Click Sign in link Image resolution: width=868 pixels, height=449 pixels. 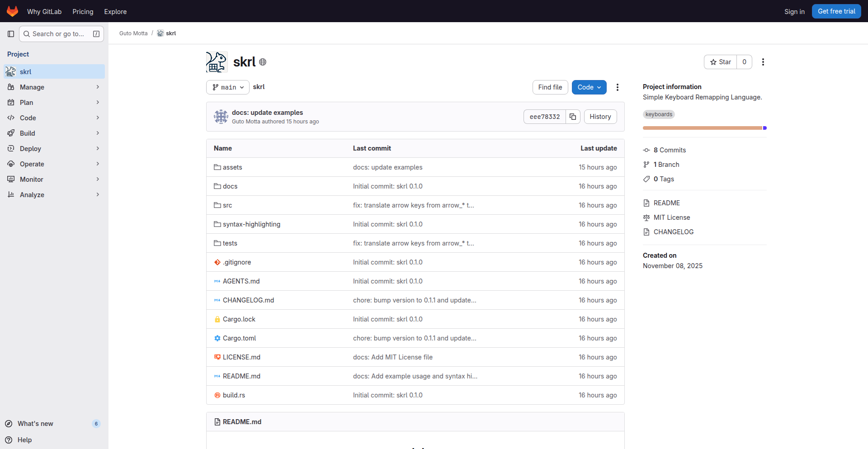click(794, 12)
